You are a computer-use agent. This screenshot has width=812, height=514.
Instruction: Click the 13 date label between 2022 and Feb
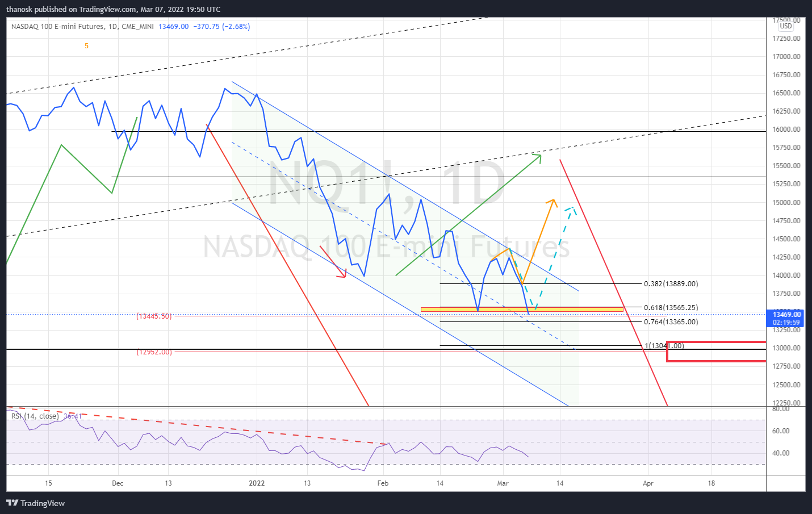pyautogui.click(x=307, y=483)
